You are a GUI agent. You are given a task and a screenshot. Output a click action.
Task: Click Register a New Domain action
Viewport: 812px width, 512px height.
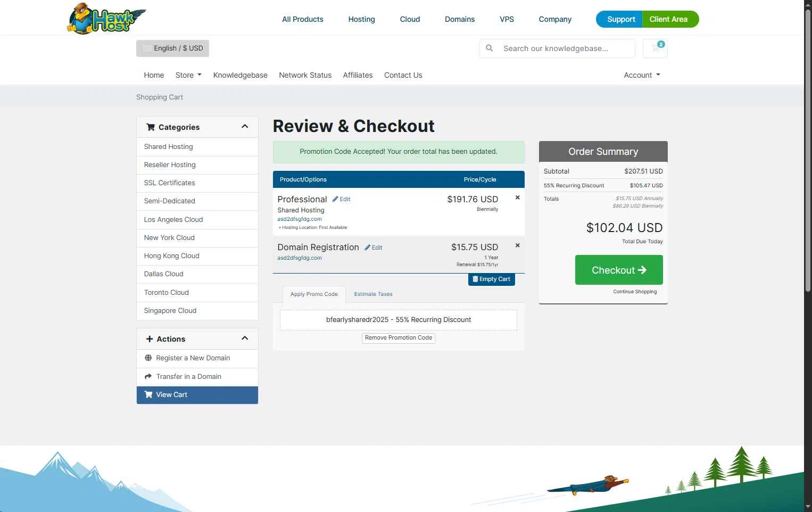[197, 358]
